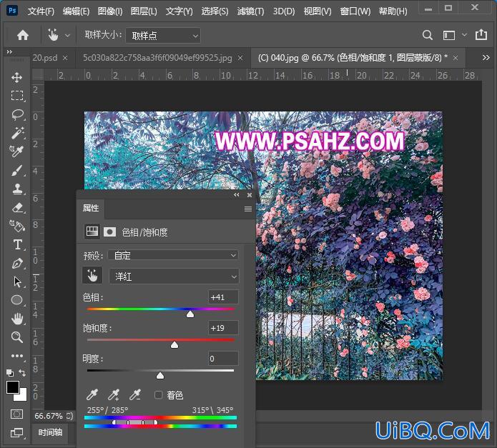Reset default foreground and background colors
Screen dimensions: 497x448
pos(10,373)
